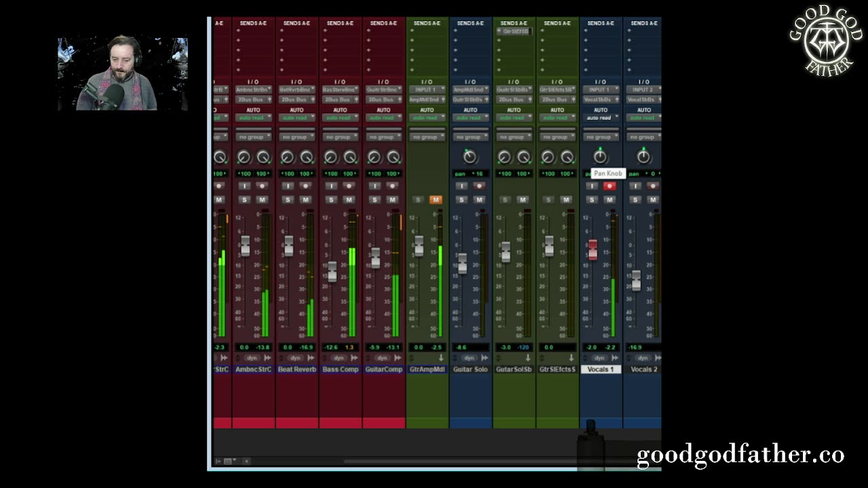Solo the Vocals 2 track

coord(635,199)
